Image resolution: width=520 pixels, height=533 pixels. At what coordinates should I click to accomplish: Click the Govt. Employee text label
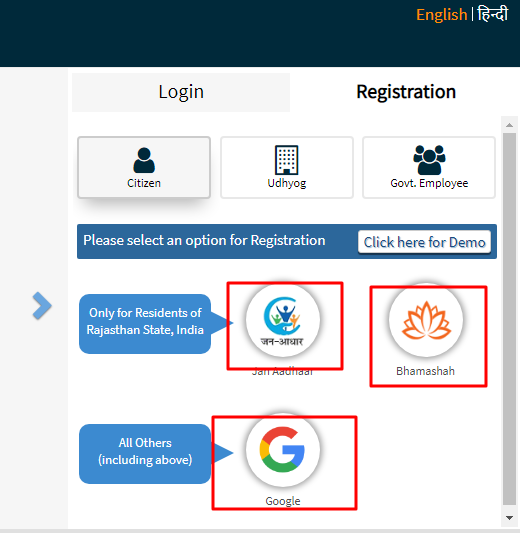tap(429, 183)
